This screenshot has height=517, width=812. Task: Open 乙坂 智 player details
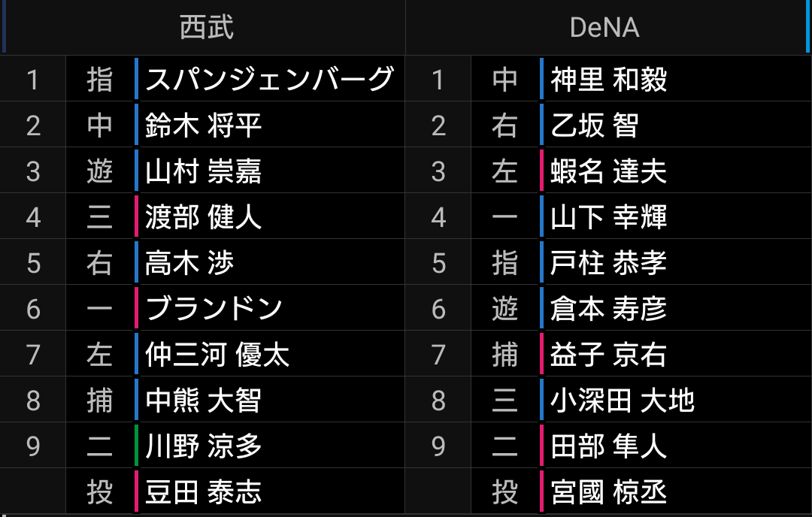(x=595, y=125)
